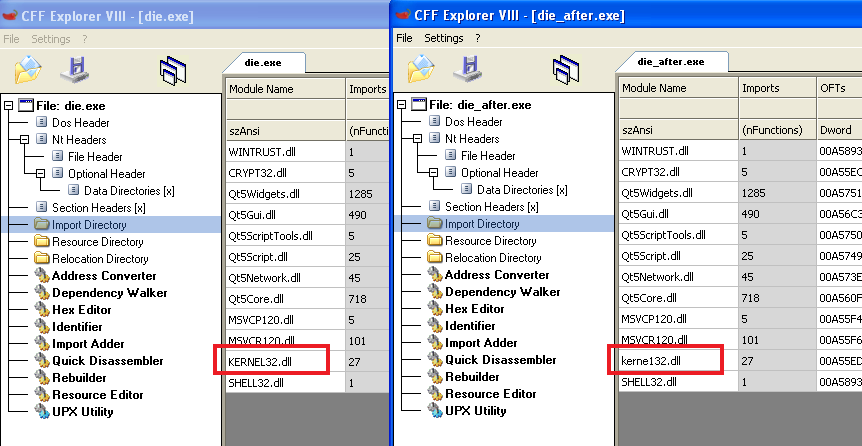Select Resource Directory in die.exe tree
862x446 pixels.
97,242
